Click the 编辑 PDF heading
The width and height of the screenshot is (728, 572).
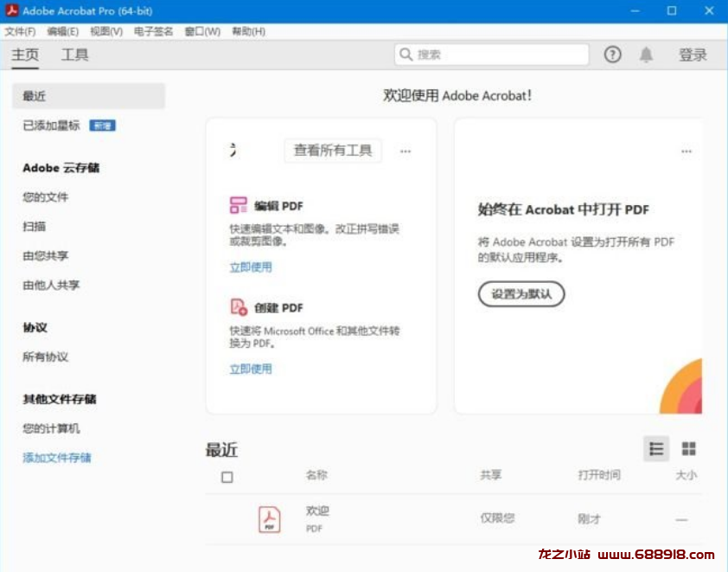[278, 206]
